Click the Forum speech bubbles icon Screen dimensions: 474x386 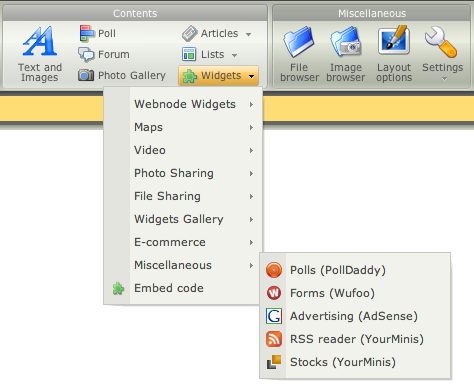pos(86,54)
